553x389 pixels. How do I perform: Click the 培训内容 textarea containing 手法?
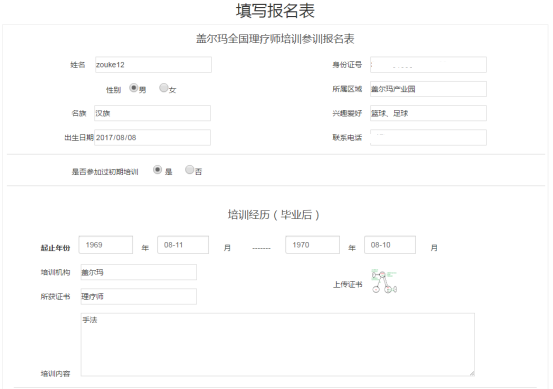[x=277, y=344]
